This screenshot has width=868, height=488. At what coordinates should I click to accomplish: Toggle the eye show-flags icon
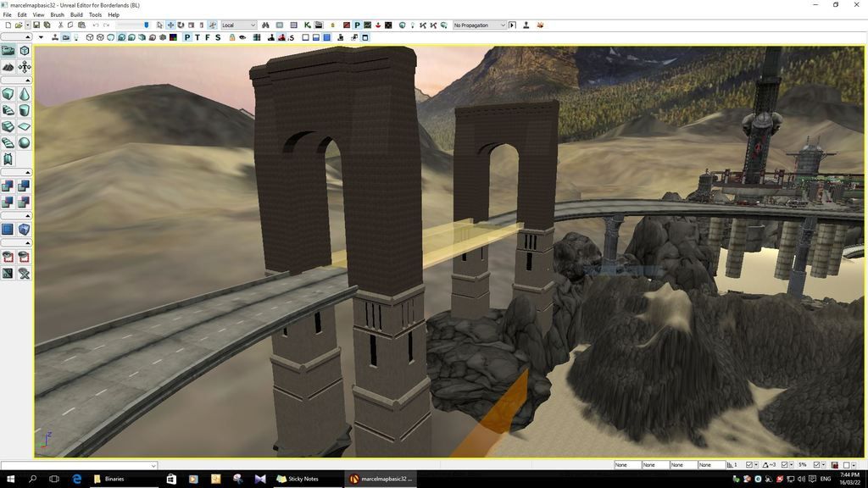coord(242,37)
